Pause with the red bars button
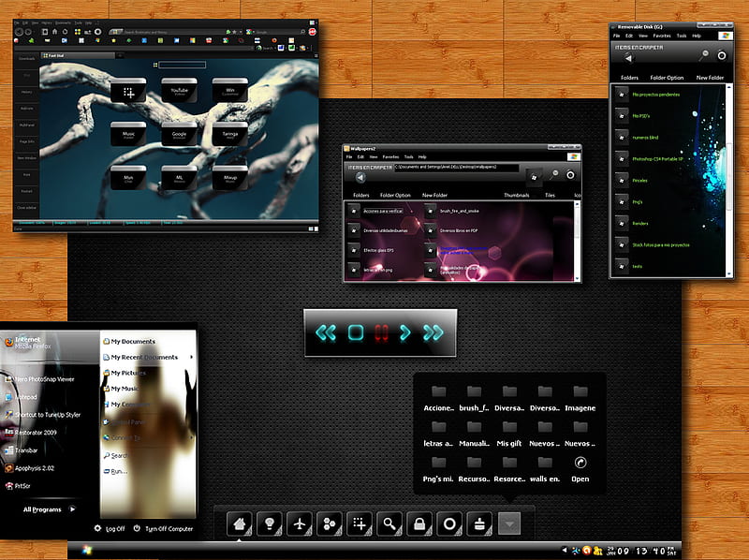Screen dimensions: 749x560 tap(381, 333)
